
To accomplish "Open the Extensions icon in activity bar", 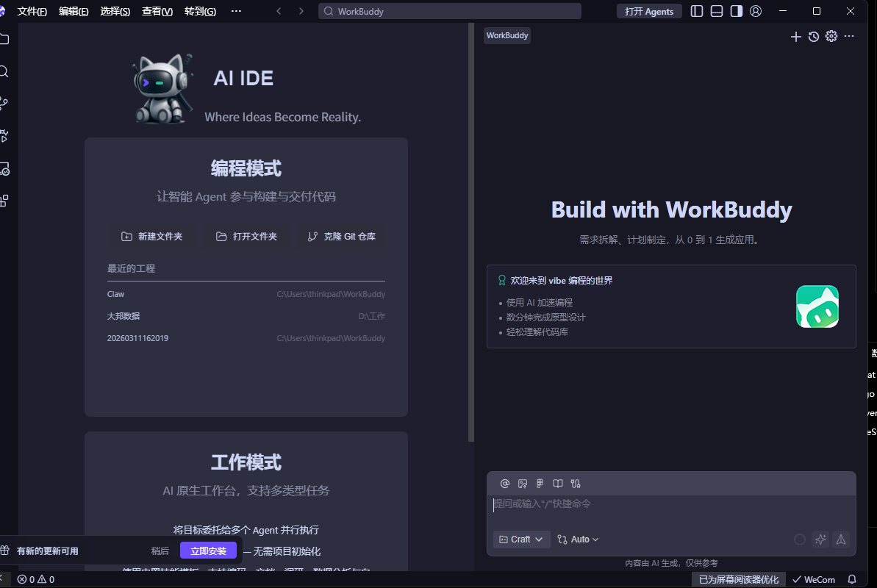I will pos(4,201).
